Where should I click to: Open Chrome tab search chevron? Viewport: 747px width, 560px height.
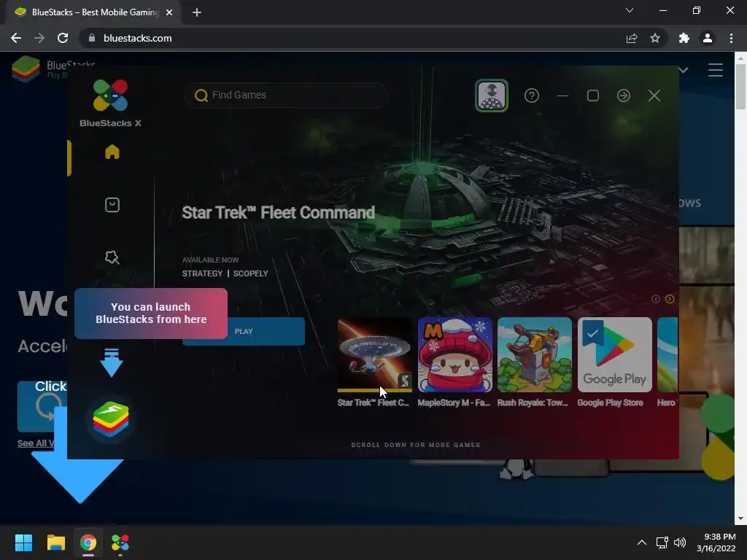coord(630,10)
